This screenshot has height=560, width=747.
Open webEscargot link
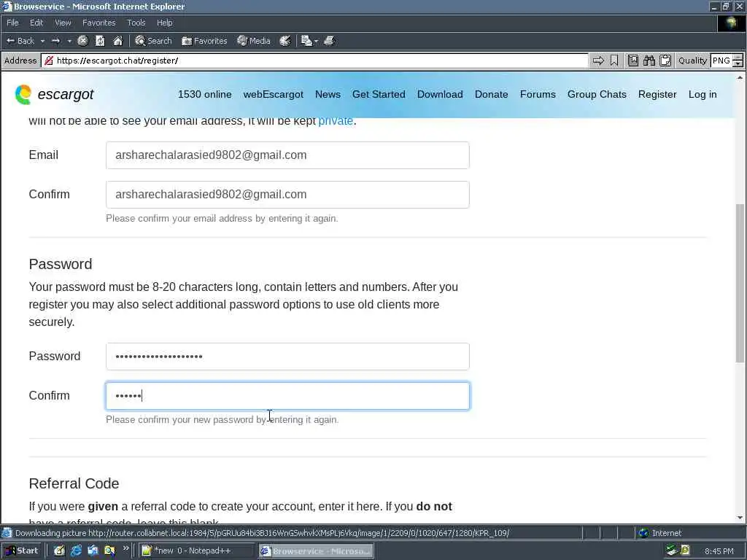(x=273, y=94)
